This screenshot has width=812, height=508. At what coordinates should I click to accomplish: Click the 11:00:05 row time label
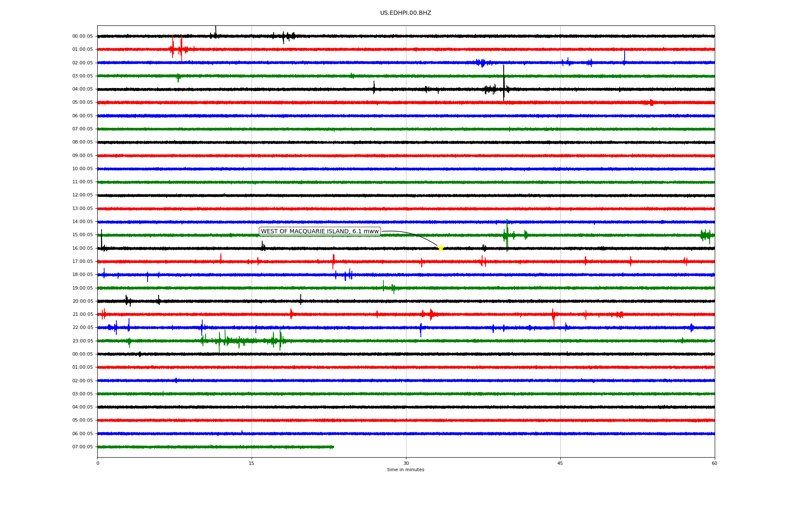click(82, 182)
